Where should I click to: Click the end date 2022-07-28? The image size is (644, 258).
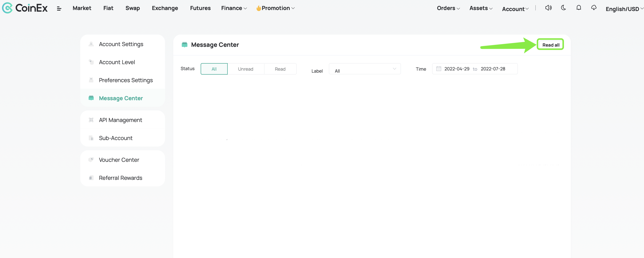[x=493, y=69]
